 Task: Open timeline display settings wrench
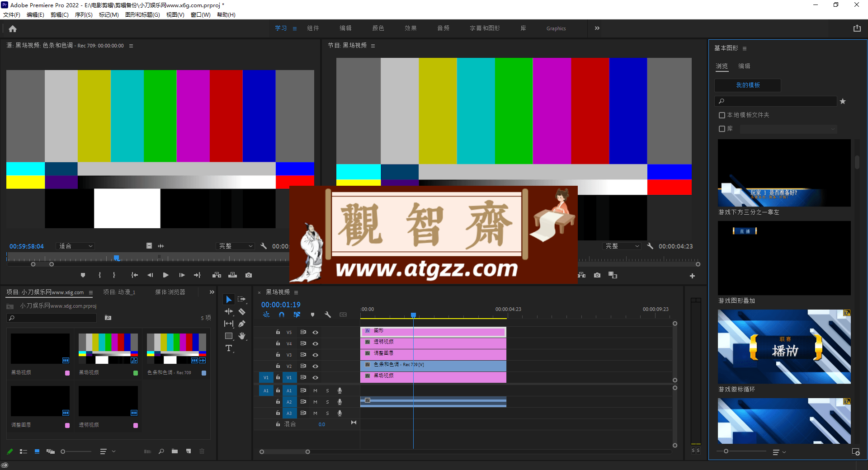(x=328, y=315)
